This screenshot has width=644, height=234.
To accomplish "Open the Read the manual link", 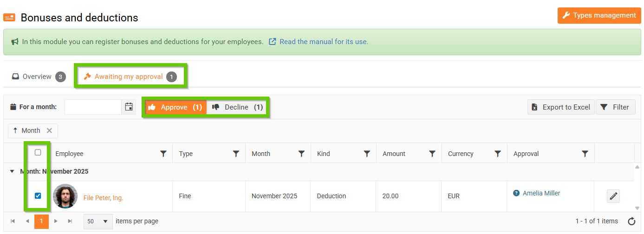I will 323,42.
